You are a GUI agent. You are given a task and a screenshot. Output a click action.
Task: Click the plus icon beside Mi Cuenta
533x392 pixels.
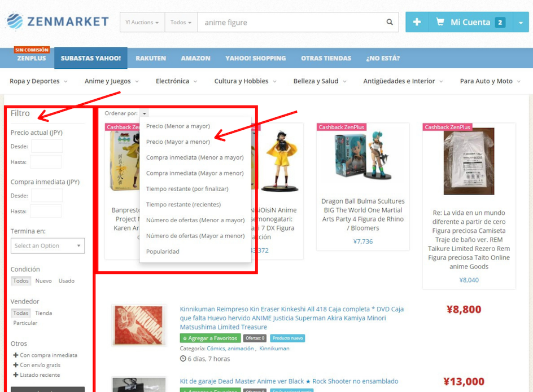pos(417,23)
